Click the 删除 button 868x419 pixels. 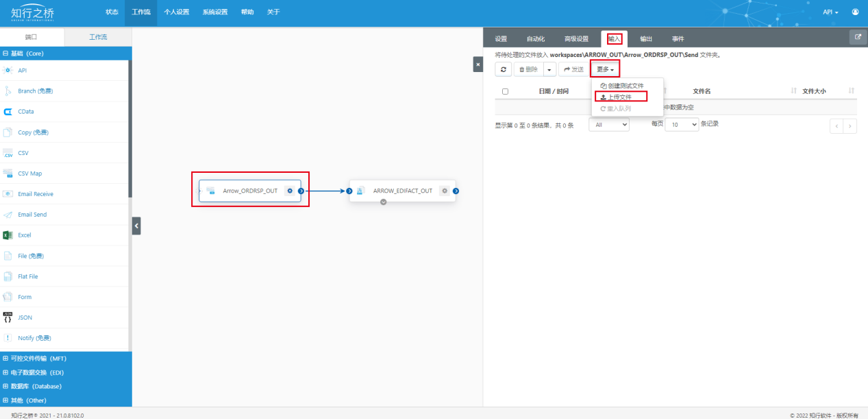click(x=528, y=69)
